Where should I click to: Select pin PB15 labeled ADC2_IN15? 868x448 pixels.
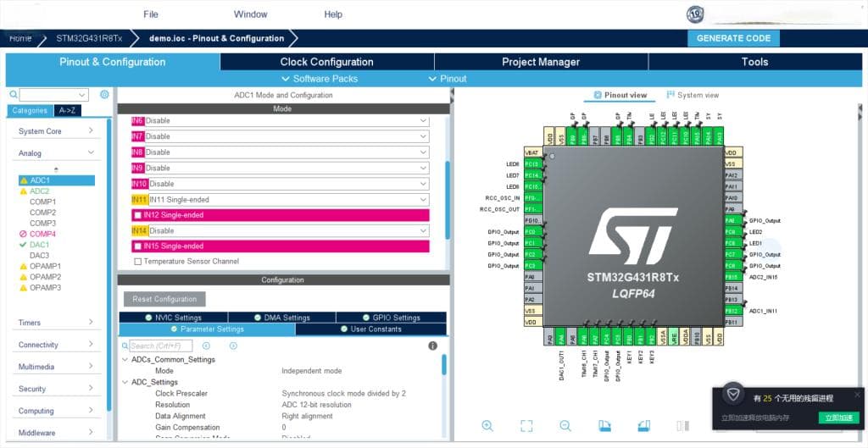pos(732,277)
